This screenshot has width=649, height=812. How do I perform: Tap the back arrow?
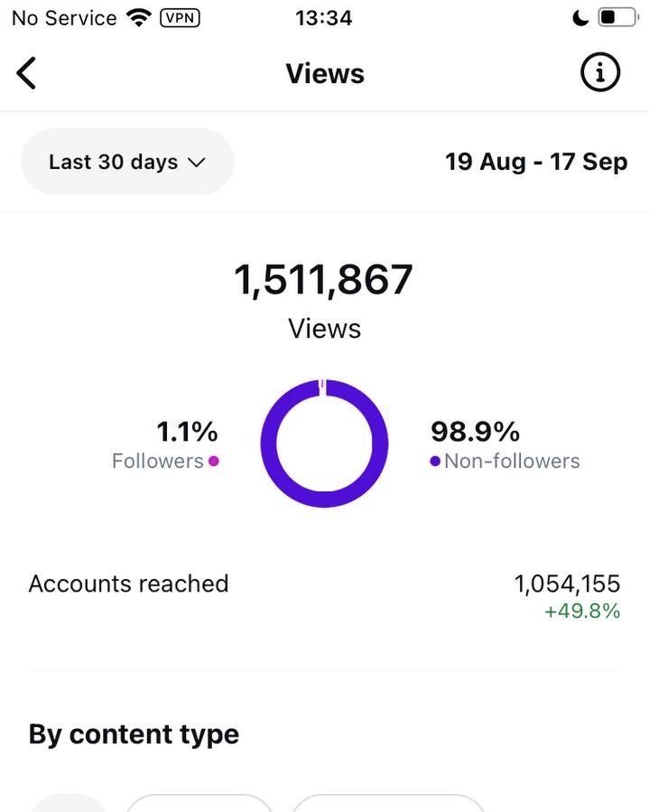[27, 73]
